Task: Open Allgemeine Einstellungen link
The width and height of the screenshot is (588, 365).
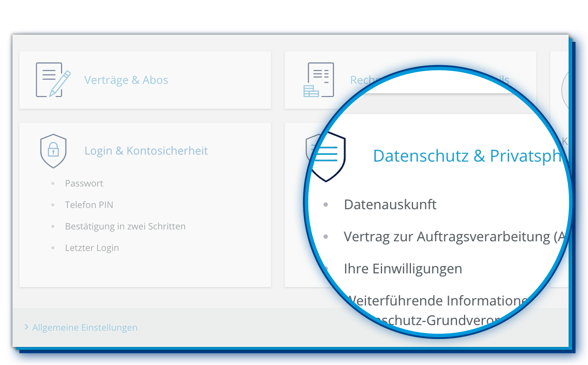Action: point(85,328)
